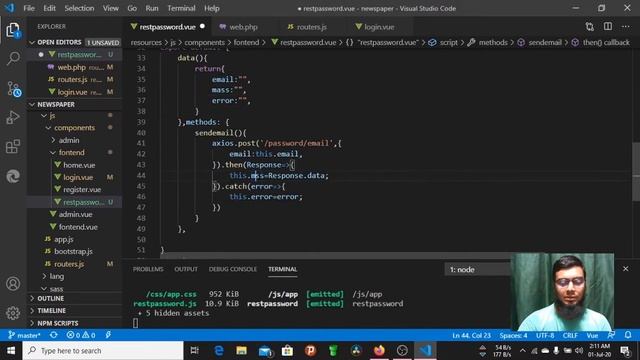Launch Microsoft Edge from taskbar
Viewport: 640px width, 360px height.
point(219,351)
